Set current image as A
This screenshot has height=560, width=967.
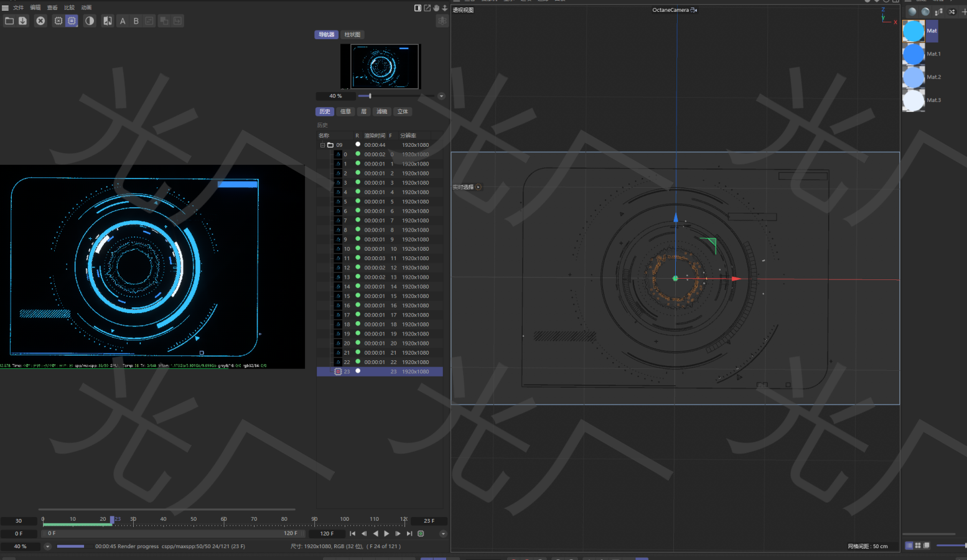[123, 21]
